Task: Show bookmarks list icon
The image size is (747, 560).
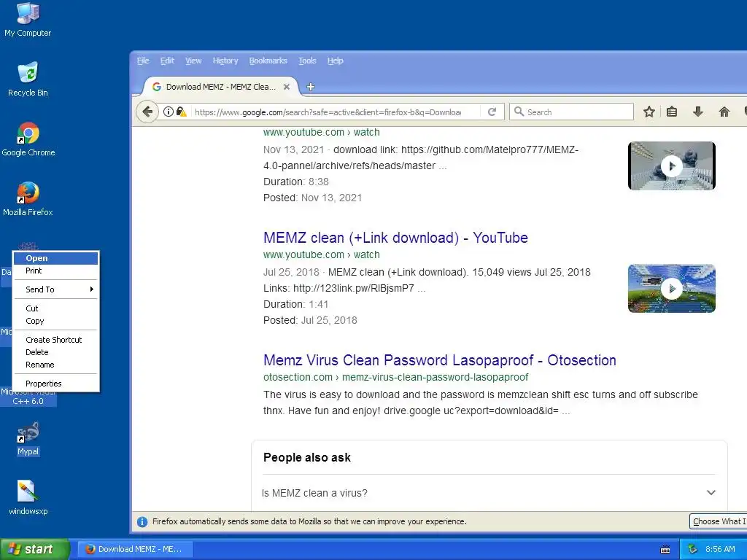Action: (x=672, y=112)
